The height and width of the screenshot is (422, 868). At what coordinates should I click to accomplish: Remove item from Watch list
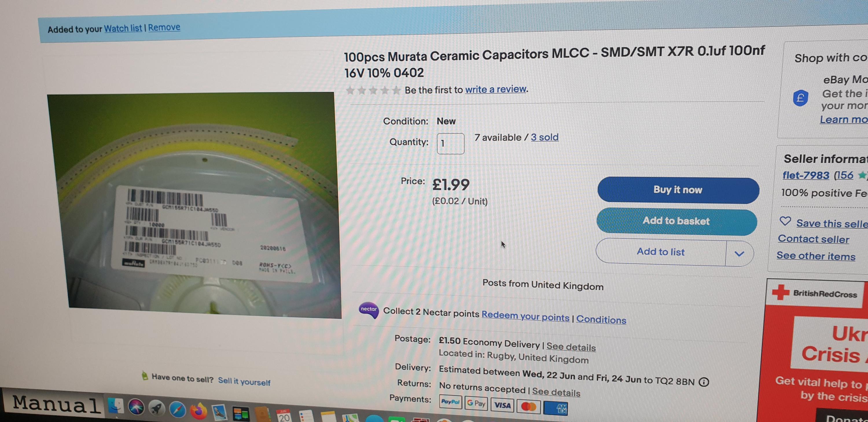pos(164,27)
